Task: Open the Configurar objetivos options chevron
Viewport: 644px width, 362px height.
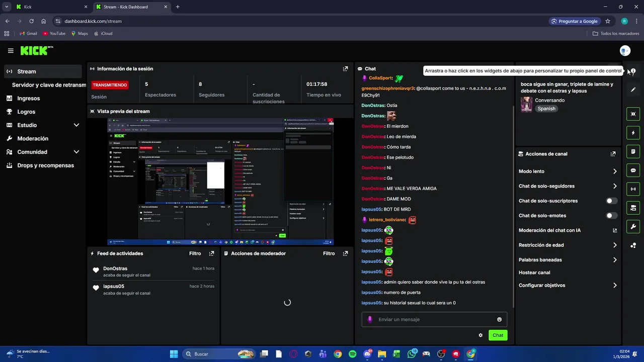Action: 615,286
